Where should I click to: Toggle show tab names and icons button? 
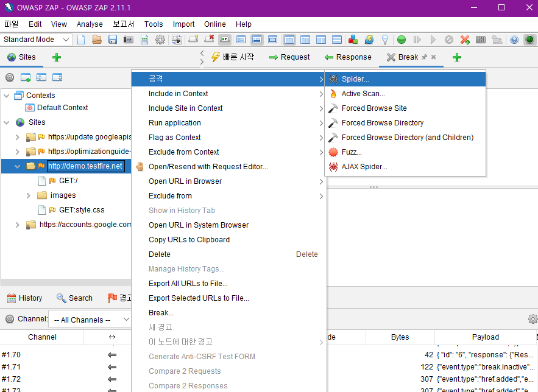point(225,40)
